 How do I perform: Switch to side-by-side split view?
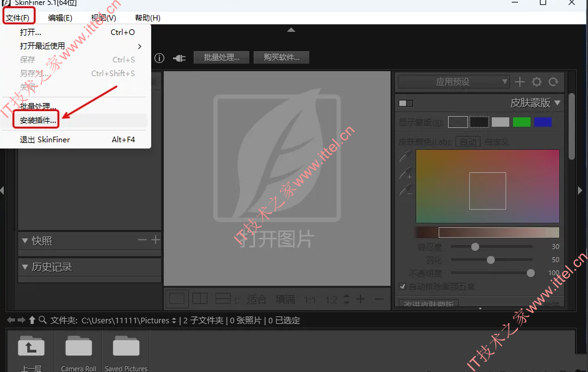(200, 298)
